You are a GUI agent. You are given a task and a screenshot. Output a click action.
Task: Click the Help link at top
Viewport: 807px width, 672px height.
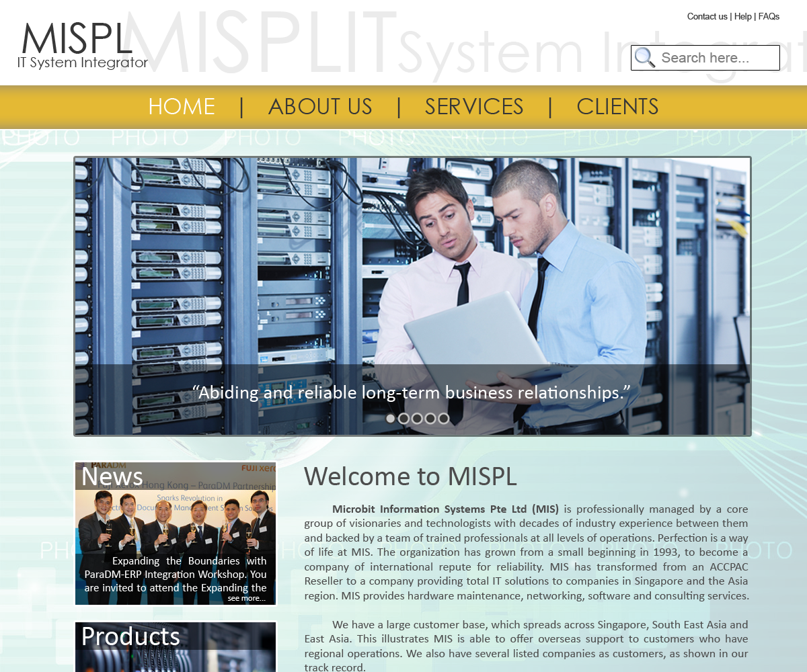pos(742,16)
